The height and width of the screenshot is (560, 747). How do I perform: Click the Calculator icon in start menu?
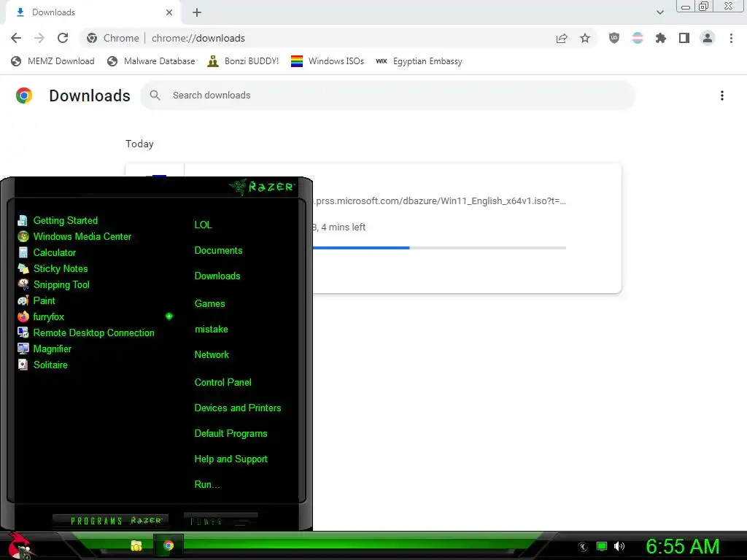click(23, 252)
